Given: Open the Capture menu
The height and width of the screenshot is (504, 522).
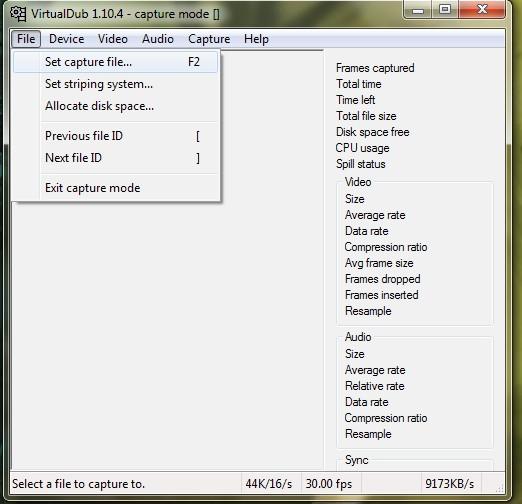Looking at the screenshot, I should tap(209, 39).
